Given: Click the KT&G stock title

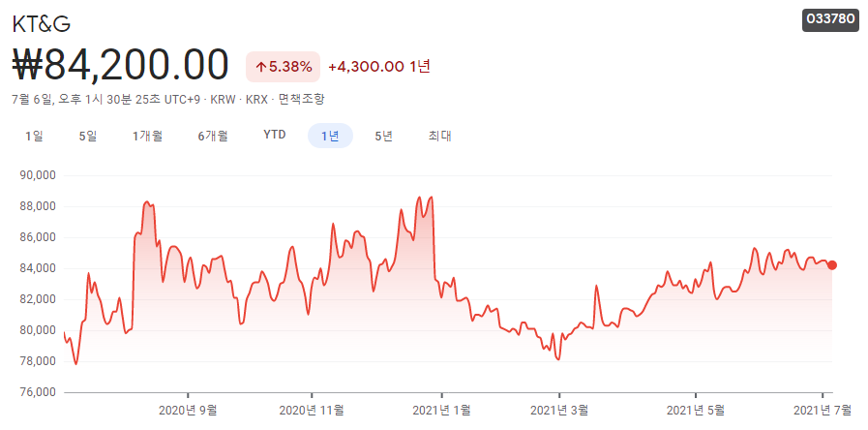Looking at the screenshot, I should [x=42, y=24].
